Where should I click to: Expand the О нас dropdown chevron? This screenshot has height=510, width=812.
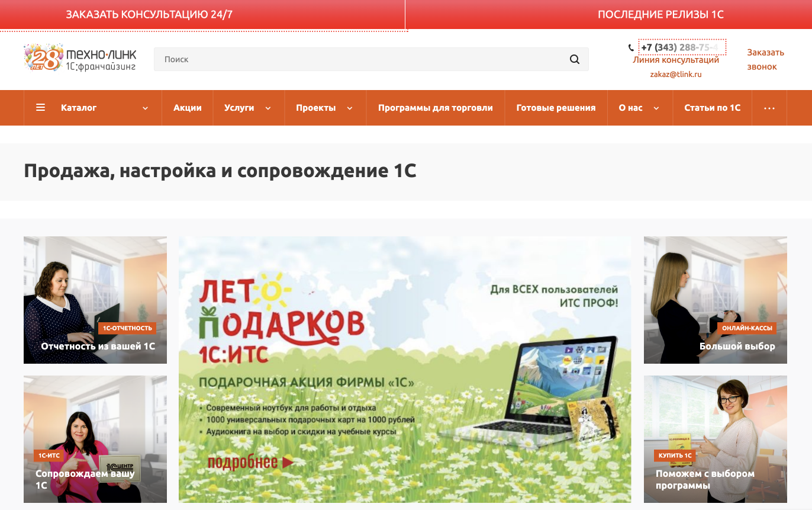[656, 108]
